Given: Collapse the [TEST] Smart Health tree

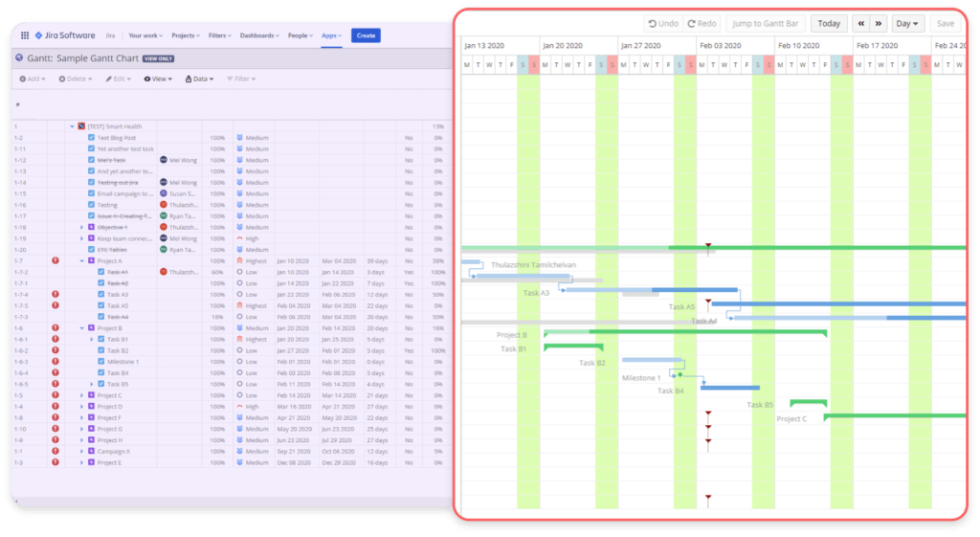Looking at the screenshot, I should [x=72, y=126].
